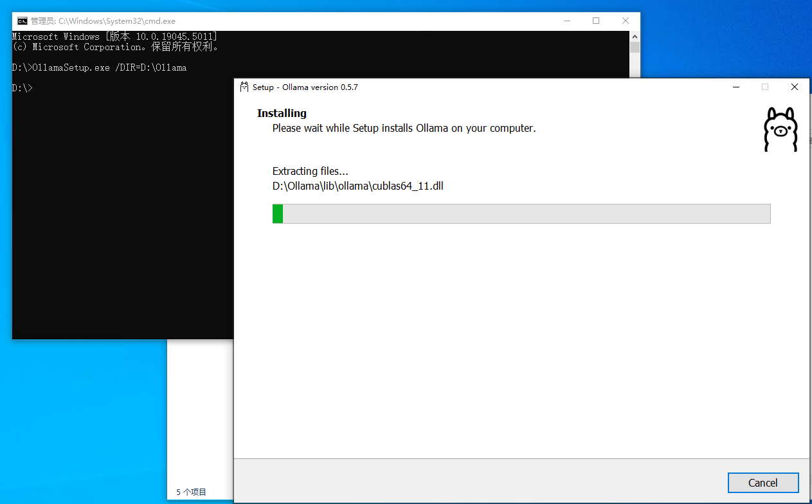The image size is (812, 504).
Task: Click the OllamaSetup.exe command line in cmd
Action: point(100,67)
